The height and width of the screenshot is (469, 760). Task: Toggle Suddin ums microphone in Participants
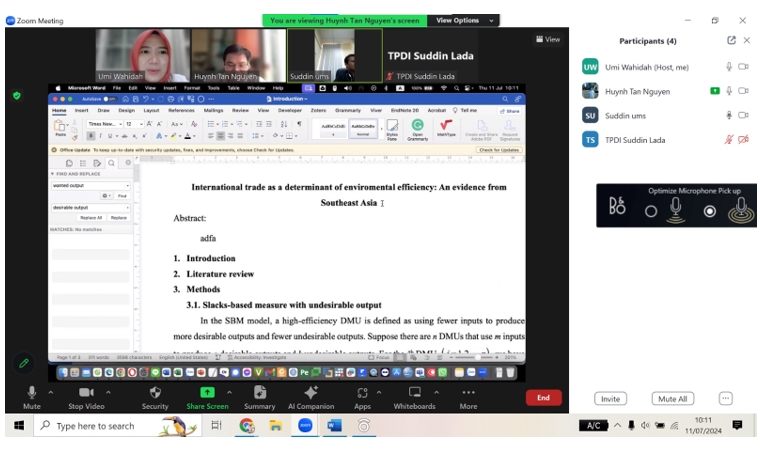(x=729, y=115)
